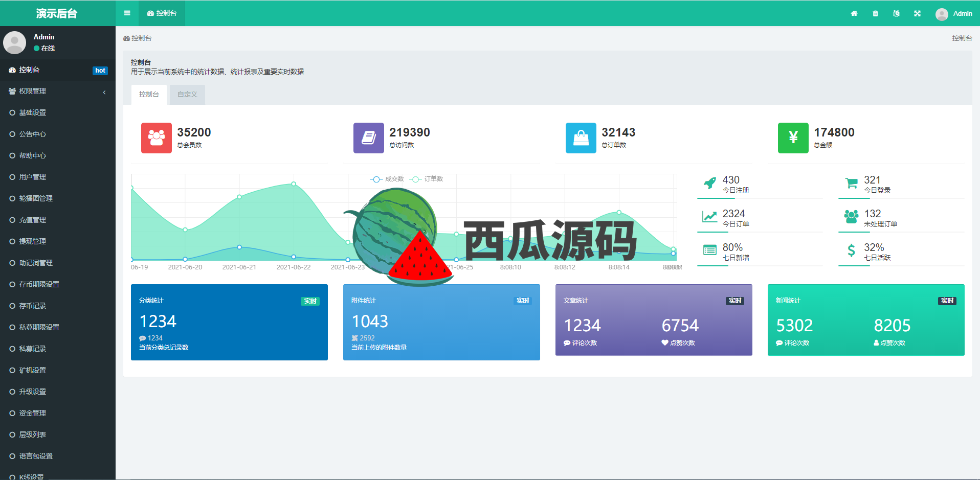Open 用户管理 in sidebar
Image resolution: width=980 pixels, height=480 pixels.
[58, 177]
